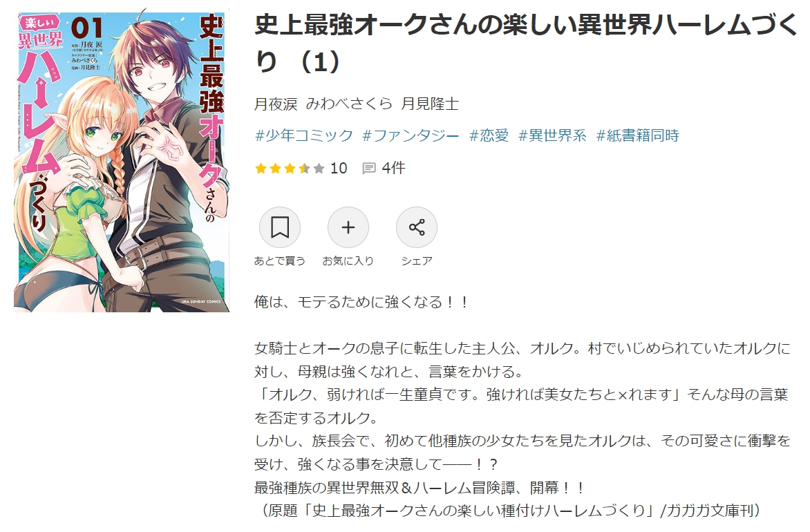Click the bookmark あとで買う icon
The image size is (810, 532).
tap(279, 227)
